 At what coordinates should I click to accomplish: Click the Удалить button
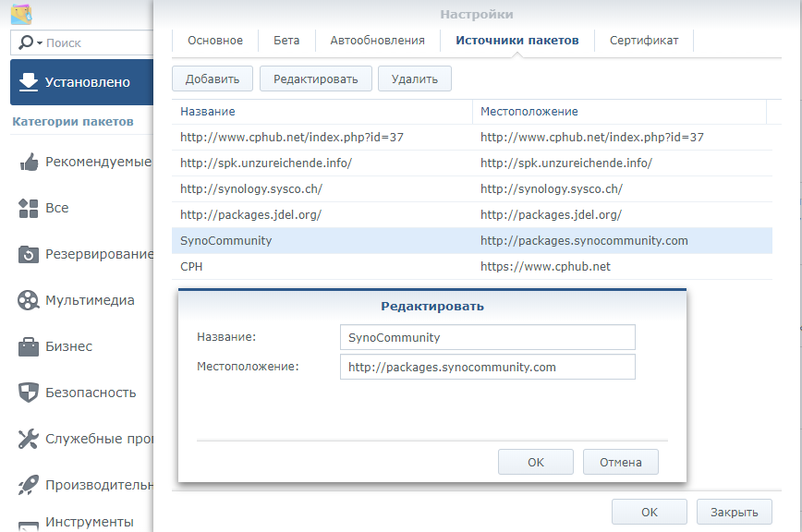point(415,79)
